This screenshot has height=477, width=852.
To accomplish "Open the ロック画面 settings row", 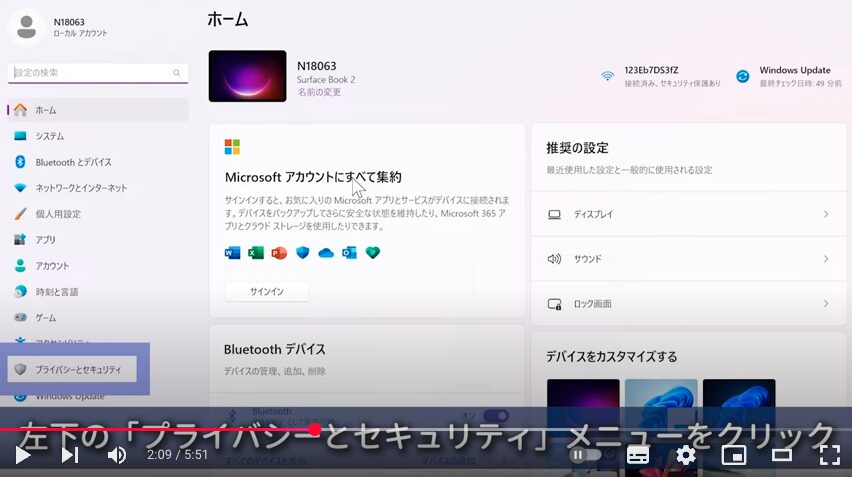I will point(688,304).
